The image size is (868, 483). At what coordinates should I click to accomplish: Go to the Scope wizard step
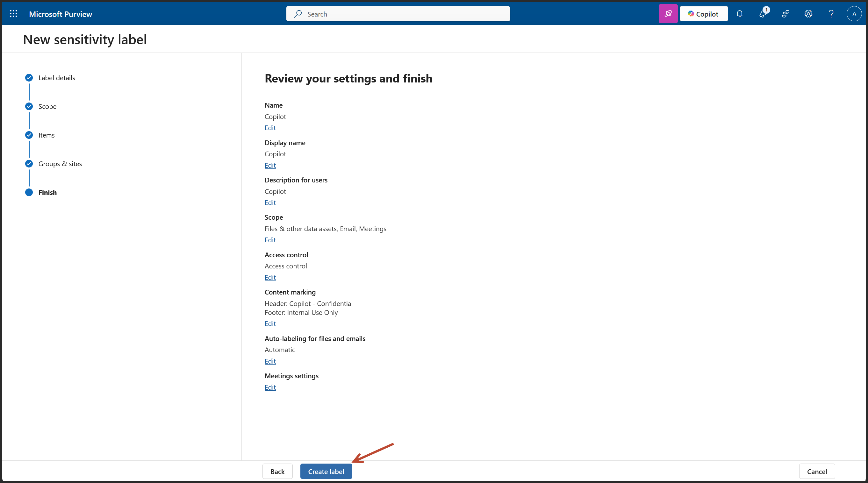click(x=47, y=106)
